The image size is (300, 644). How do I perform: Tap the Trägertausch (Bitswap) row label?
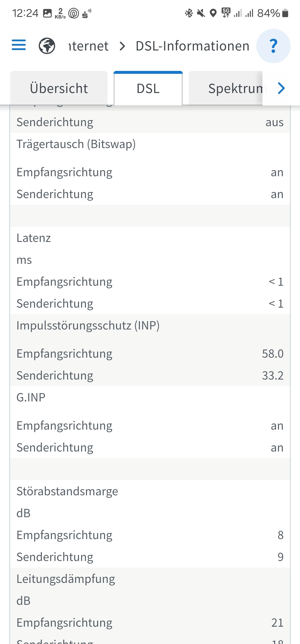click(x=76, y=144)
